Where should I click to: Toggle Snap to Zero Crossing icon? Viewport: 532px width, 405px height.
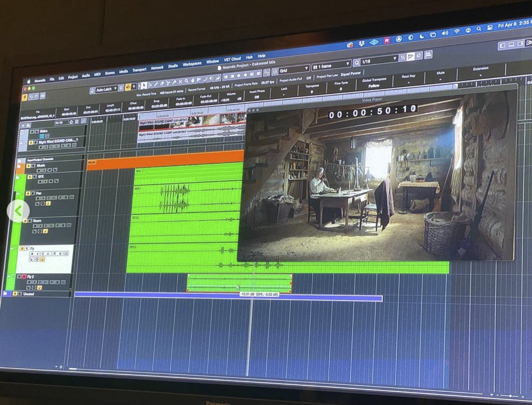(267, 73)
